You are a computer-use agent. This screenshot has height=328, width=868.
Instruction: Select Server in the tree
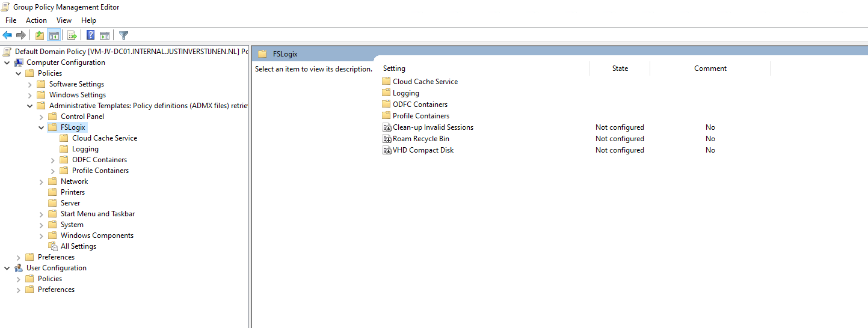click(x=70, y=203)
